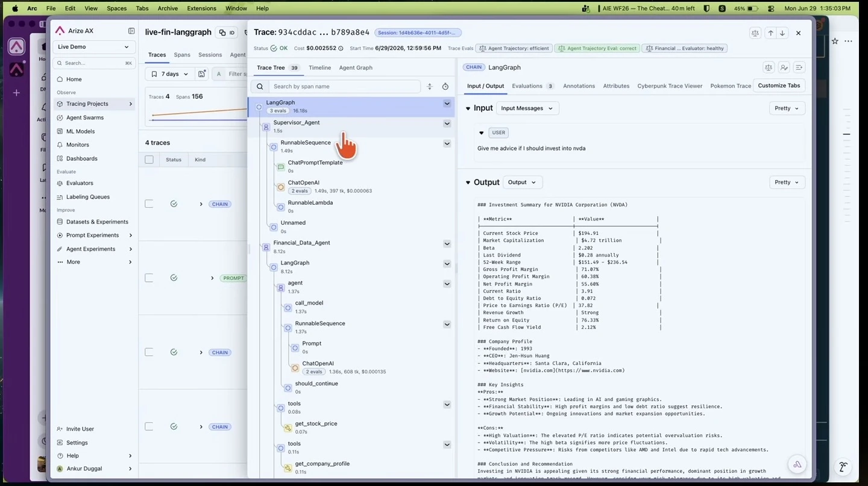Collapse the Financial_Data_Agent span chevron
This screenshot has width=868, height=486.
447,244
